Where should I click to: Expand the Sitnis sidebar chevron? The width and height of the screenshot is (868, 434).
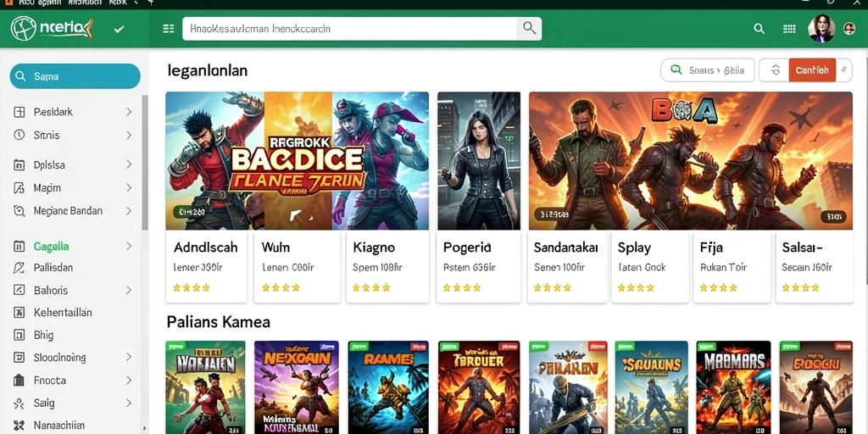point(129,135)
